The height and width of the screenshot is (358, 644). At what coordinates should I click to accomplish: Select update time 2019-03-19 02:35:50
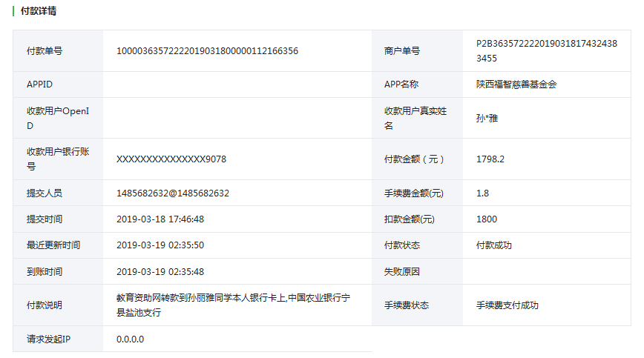point(160,245)
